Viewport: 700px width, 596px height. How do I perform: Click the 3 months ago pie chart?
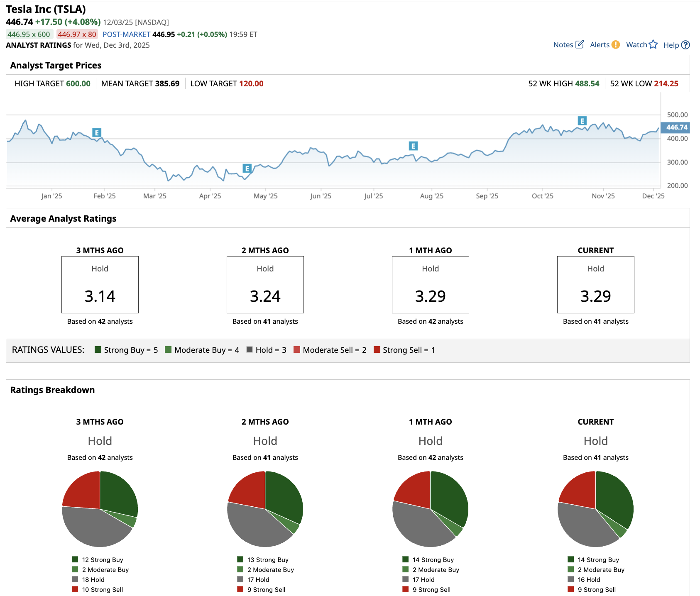point(100,509)
